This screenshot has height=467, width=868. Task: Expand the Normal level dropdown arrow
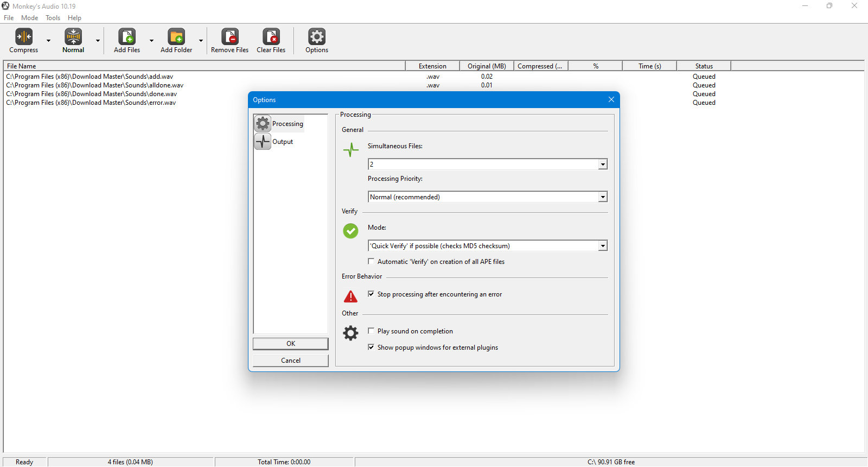pos(98,41)
